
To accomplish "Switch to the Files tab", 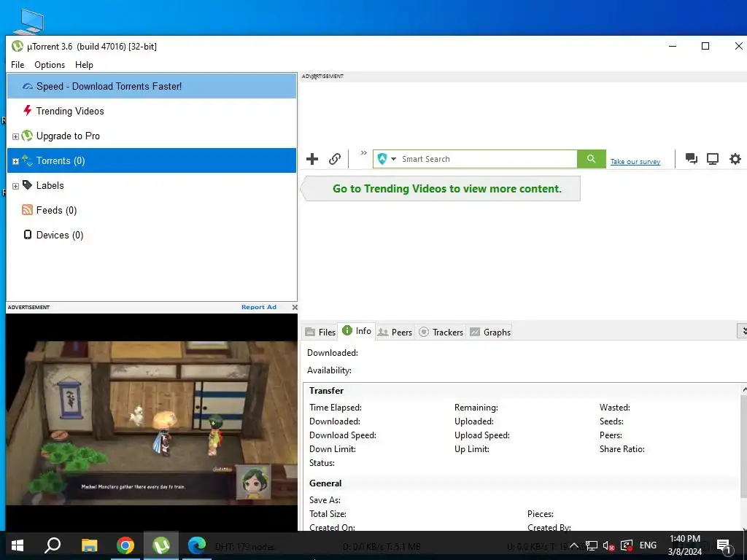I will click(x=321, y=332).
